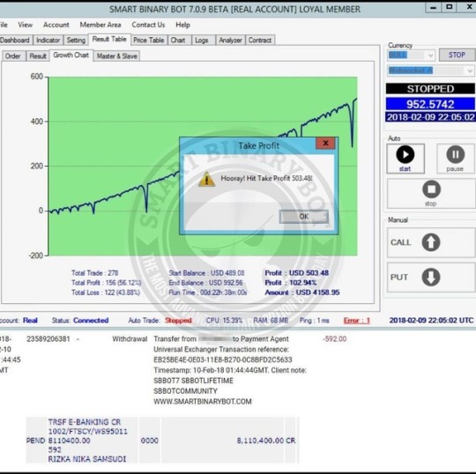476x474 pixels.
Task: Click the CALL up-arrow button
Action: tap(431, 242)
